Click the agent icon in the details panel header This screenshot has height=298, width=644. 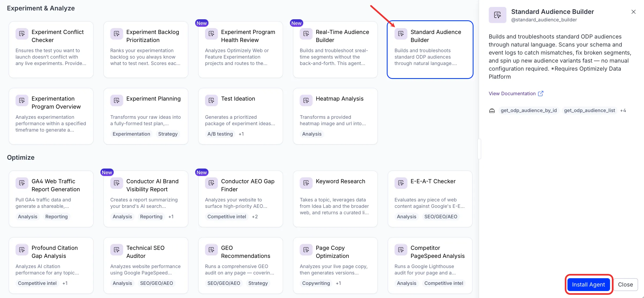click(498, 15)
